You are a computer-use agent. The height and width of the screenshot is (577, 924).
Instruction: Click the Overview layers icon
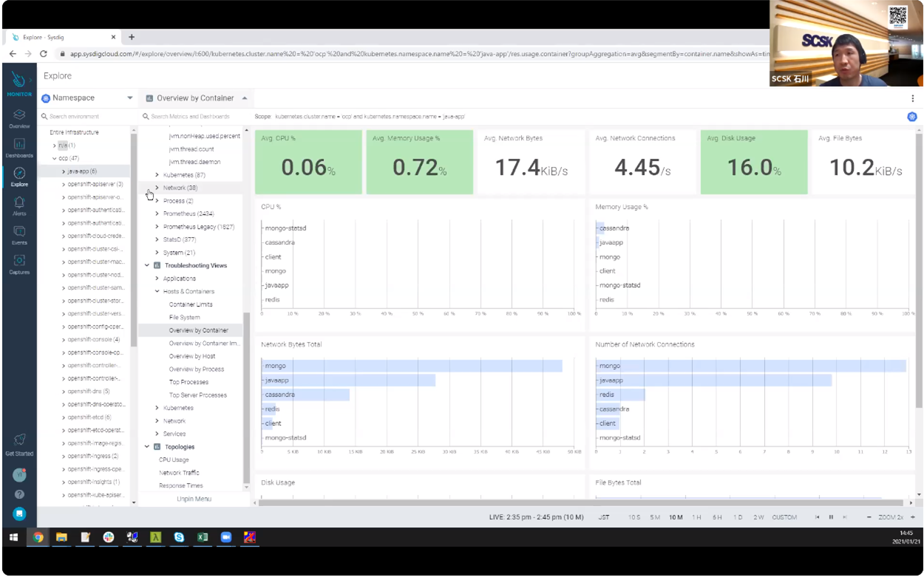click(19, 117)
